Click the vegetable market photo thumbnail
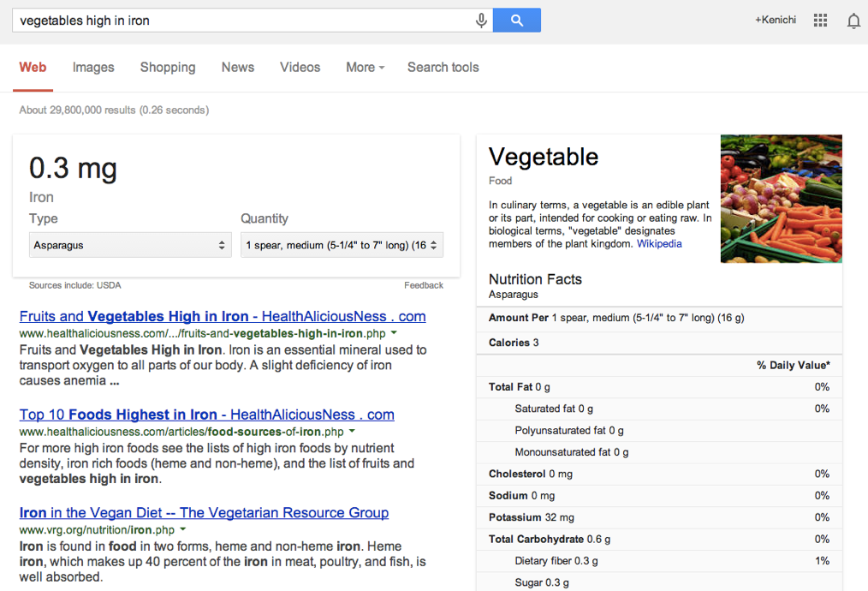The width and height of the screenshot is (868, 591). coord(781,199)
